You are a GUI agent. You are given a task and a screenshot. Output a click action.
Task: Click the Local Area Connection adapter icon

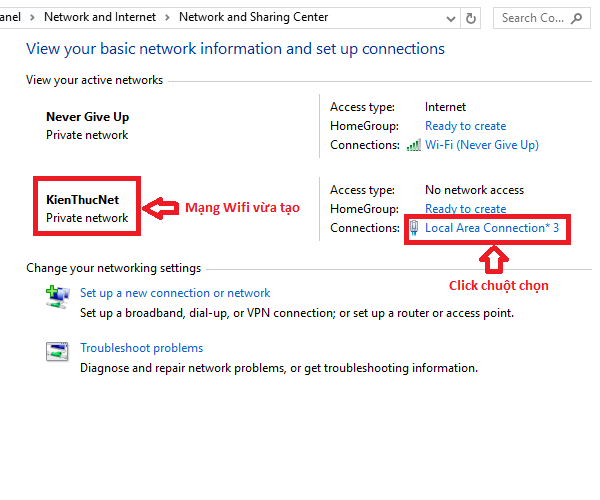pos(414,228)
